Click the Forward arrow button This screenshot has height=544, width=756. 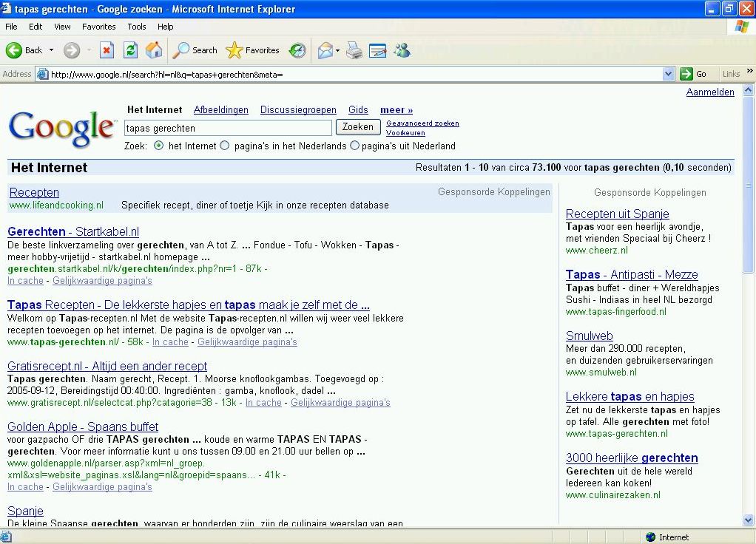(x=72, y=50)
